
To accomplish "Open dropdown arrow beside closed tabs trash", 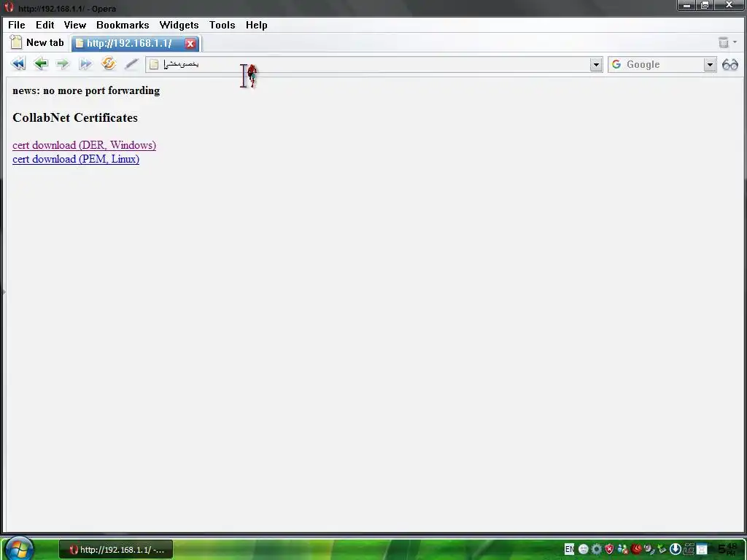I will [735, 42].
